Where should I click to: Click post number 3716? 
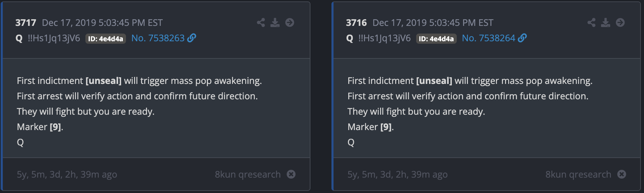pyautogui.click(x=356, y=23)
